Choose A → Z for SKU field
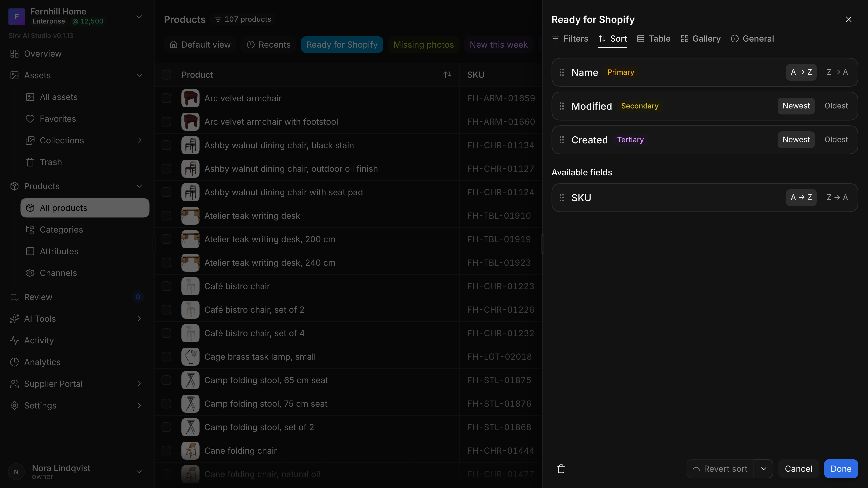Viewport: 868px width, 488px height. tap(801, 197)
